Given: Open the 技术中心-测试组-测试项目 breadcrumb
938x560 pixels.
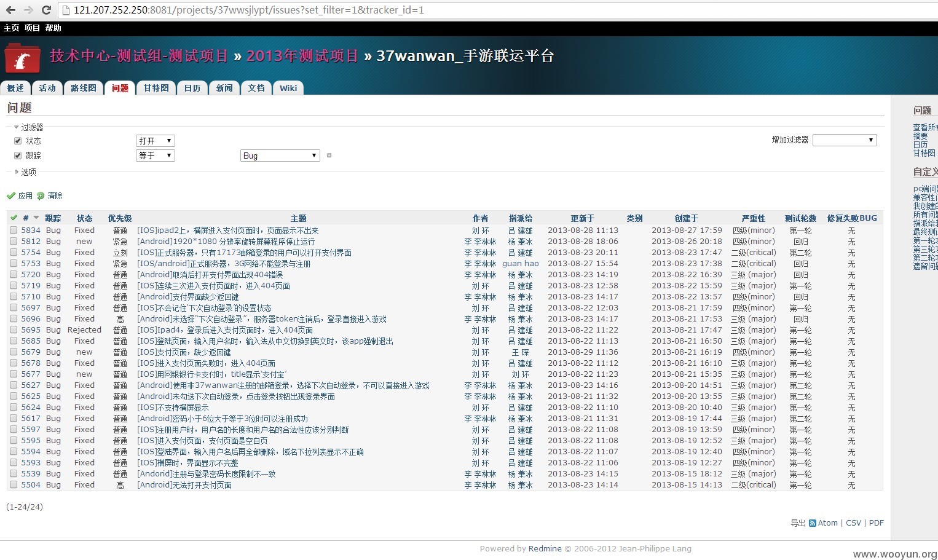Looking at the screenshot, I should tap(139, 56).
